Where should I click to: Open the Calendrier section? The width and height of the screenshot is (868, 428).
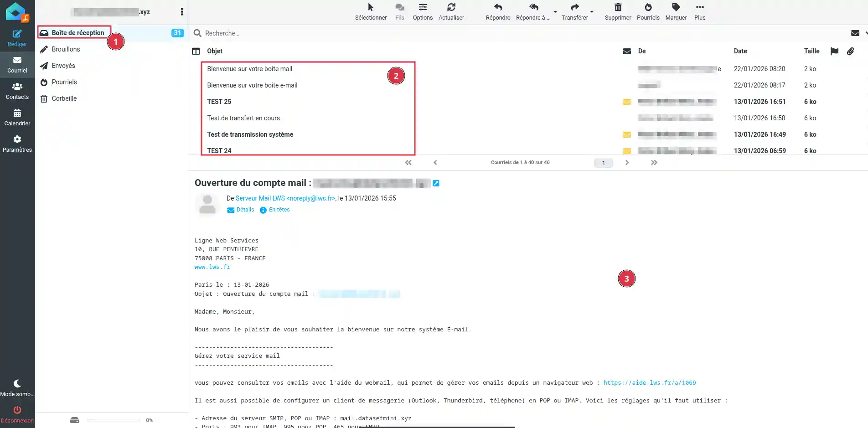point(17,118)
